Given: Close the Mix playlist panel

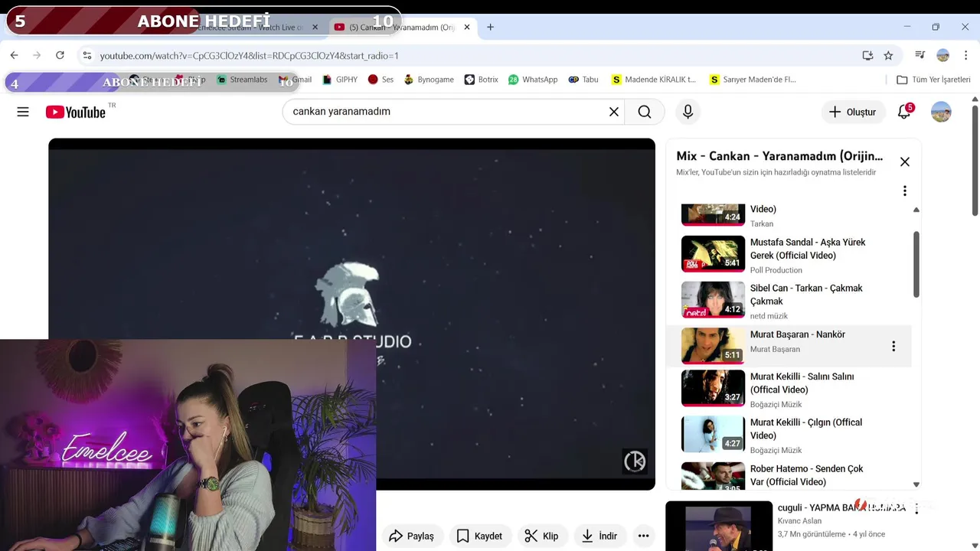Looking at the screenshot, I should pyautogui.click(x=905, y=161).
